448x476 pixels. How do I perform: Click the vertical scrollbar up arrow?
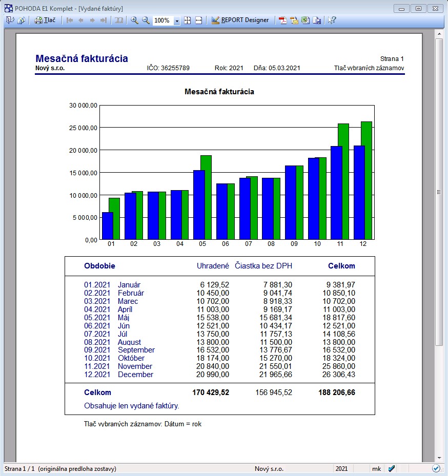pyautogui.click(x=439, y=34)
